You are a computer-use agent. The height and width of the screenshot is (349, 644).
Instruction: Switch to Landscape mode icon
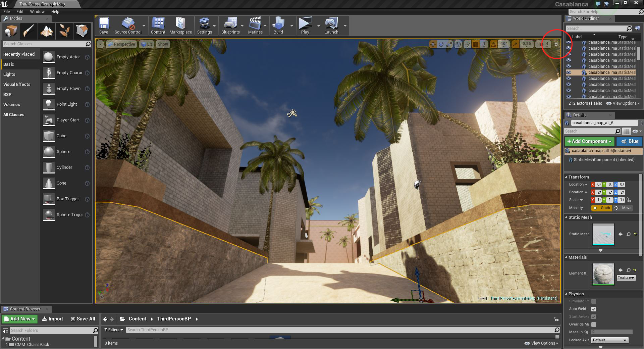point(47,31)
